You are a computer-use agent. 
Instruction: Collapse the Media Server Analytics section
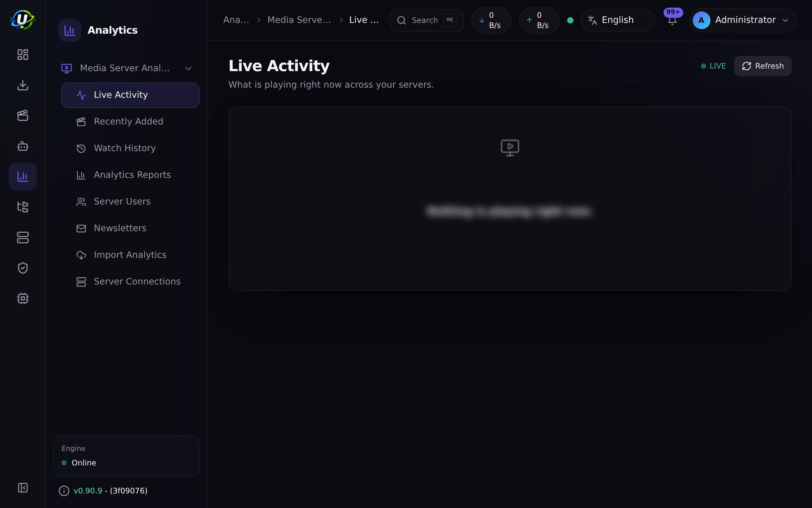pyautogui.click(x=127, y=68)
